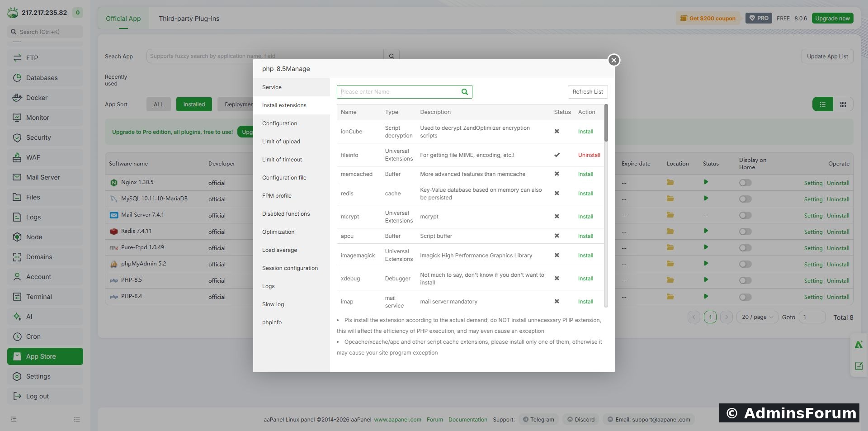
Task: Toggle Display on Home for Redis
Action: [x=745, y=232]
